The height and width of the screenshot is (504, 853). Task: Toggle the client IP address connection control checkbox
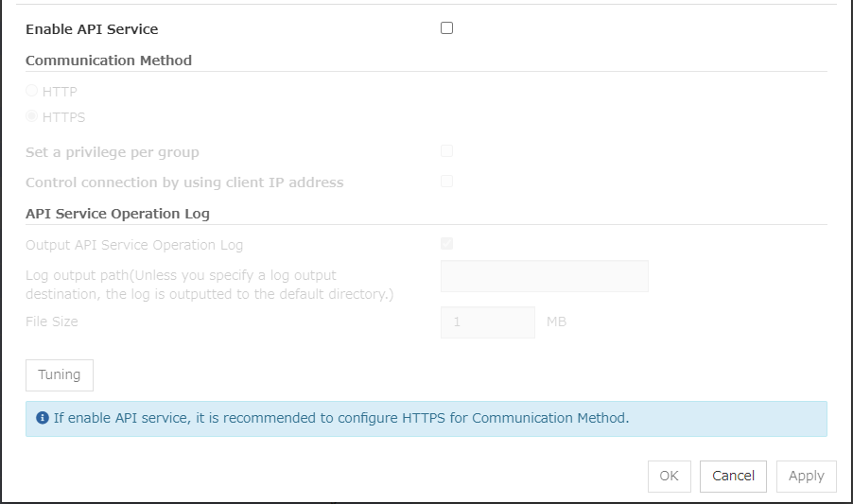(x=447, y=182)
